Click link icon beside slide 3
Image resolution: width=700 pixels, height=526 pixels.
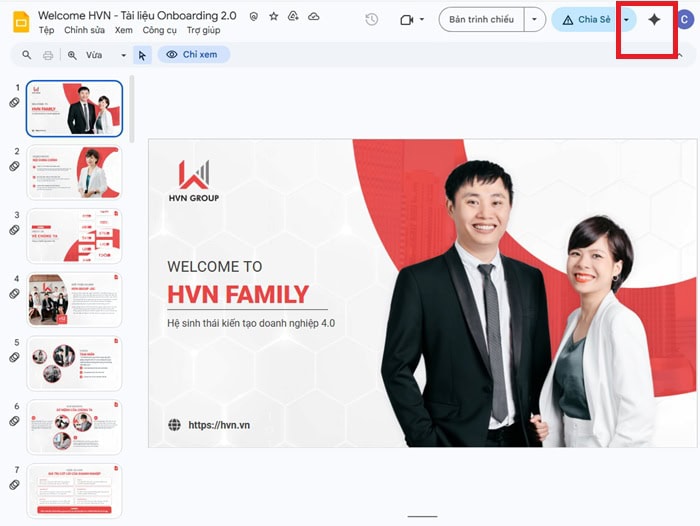coord(14,230)
